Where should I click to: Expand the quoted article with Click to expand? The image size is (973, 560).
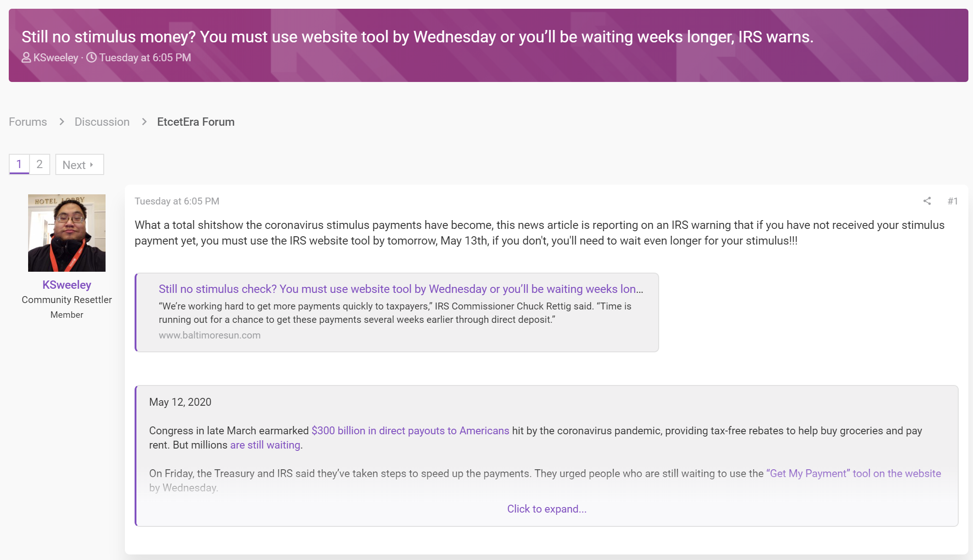(547, 509)
